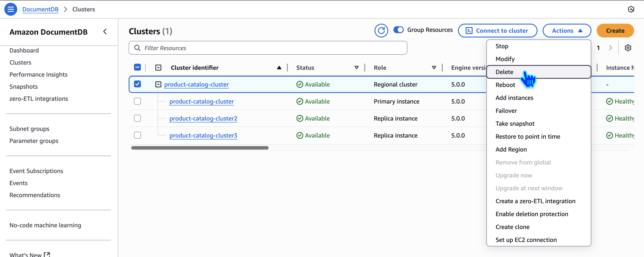The image size is (644, 257).
Task: Open Events in sidebar
Action: point(19,183)
